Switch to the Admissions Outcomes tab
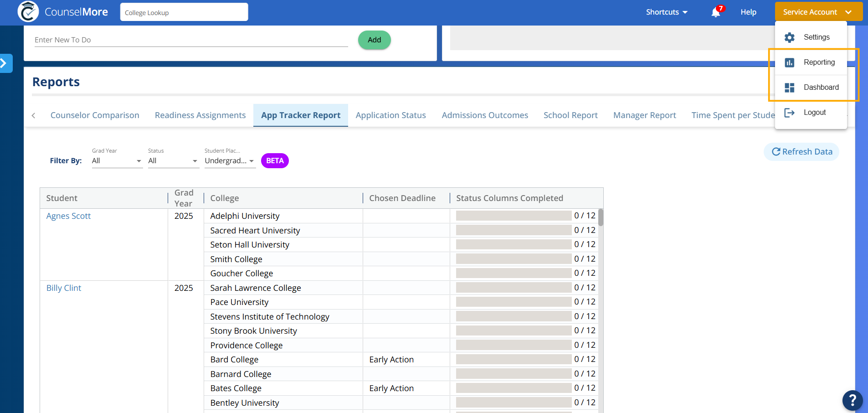This screenshot has width=868, height=413. tap(485, 115)
